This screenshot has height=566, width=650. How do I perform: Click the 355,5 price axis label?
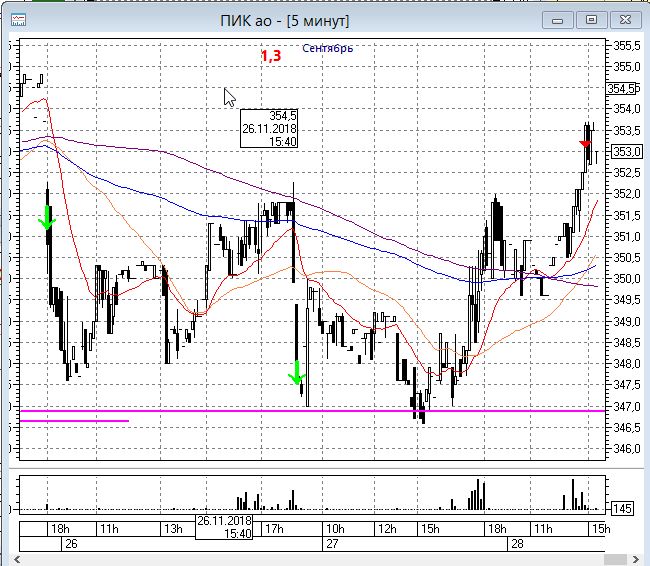627,46
